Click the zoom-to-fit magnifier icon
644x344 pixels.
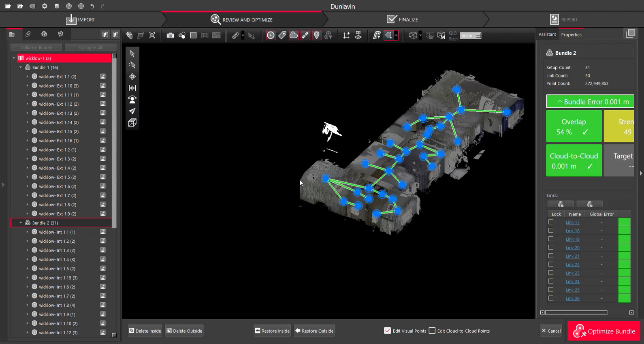pos(152,36)
